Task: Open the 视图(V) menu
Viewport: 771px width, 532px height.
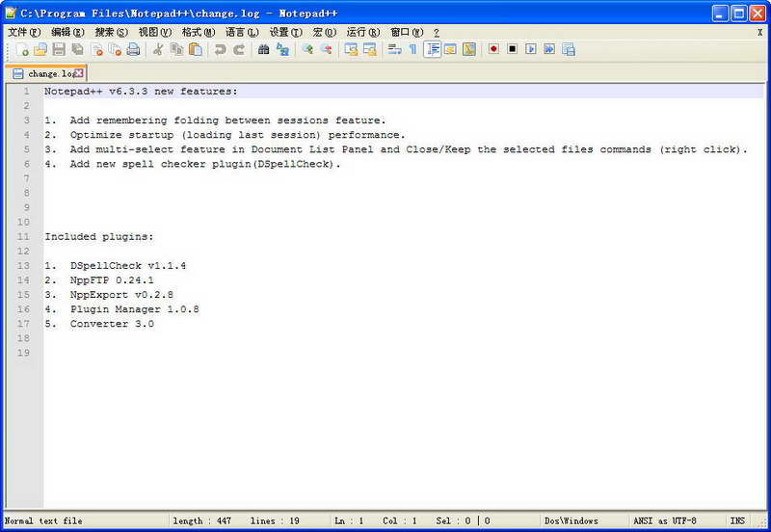Action: pos(155,33)
